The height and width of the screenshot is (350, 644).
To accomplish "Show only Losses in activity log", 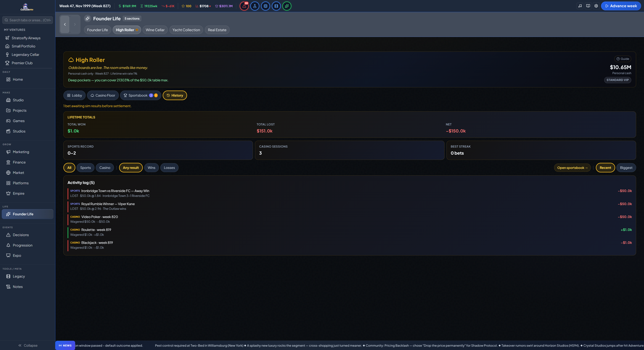I will tap(169, 168).
